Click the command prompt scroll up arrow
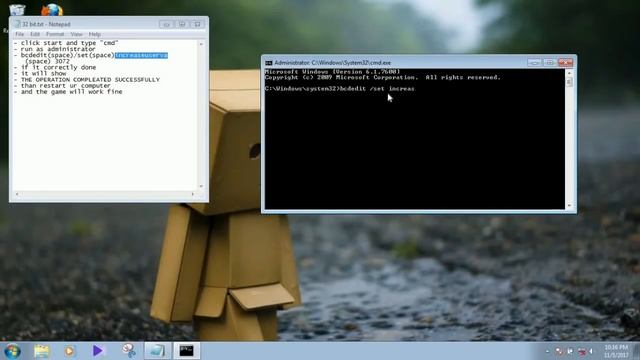Image resolution: width=640 pixels, height=360 pixels. (x=569, y=73)
